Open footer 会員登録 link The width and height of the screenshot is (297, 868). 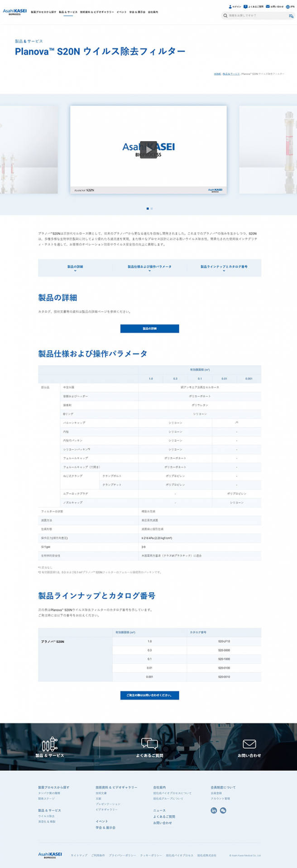click(x=216, y=793)
